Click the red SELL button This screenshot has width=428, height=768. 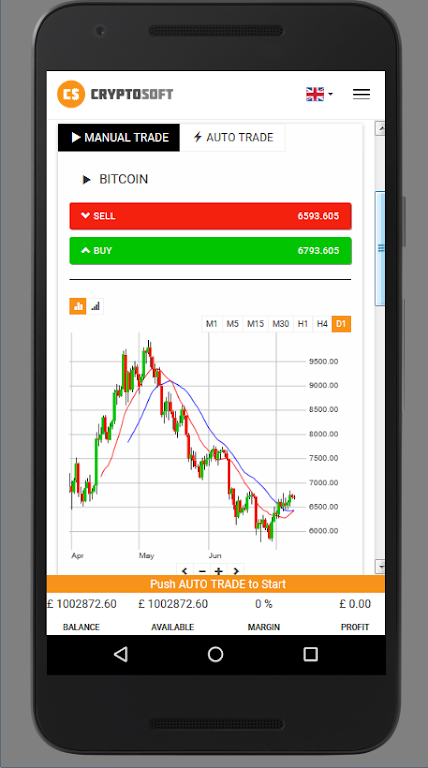pos(211,216)
